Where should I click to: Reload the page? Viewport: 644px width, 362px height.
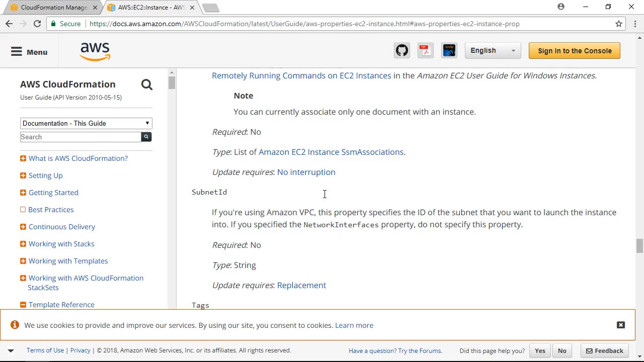point(37,24)
